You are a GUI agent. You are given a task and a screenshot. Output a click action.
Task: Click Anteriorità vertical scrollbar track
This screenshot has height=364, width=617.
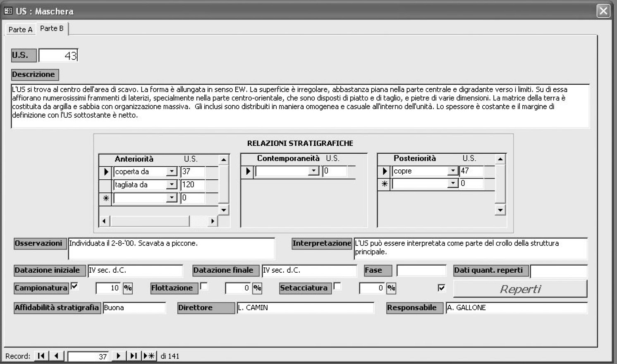coord(223,184)
